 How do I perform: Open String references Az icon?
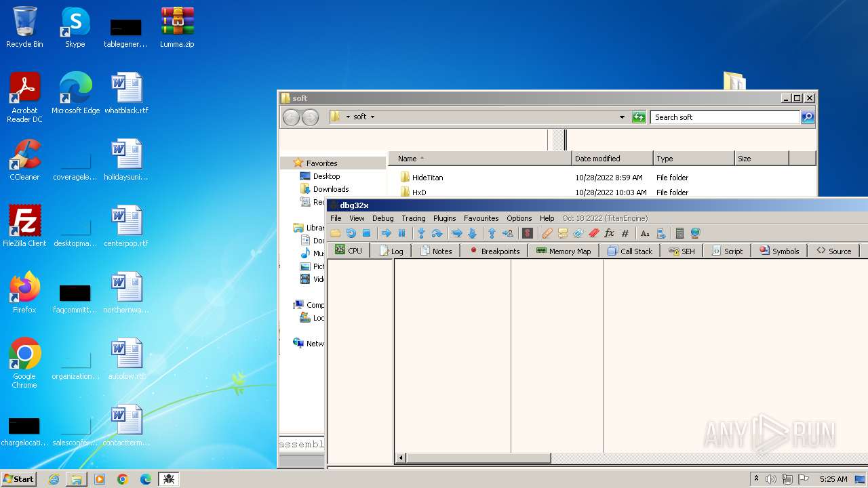point(645,233)
